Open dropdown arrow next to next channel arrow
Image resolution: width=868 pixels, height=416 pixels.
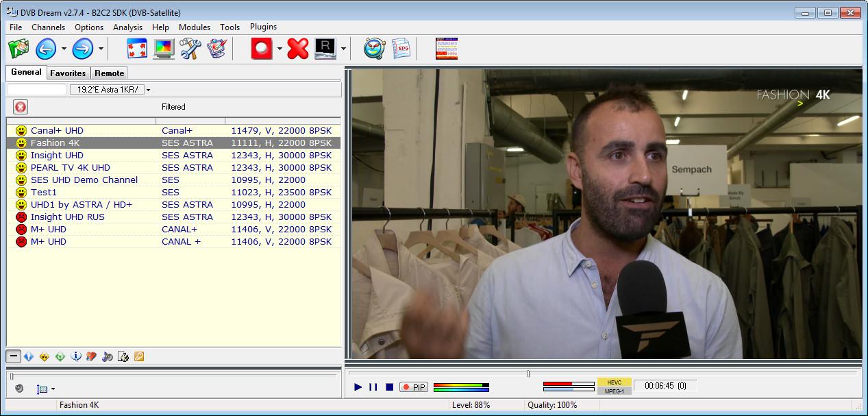[x=101, y=49]
